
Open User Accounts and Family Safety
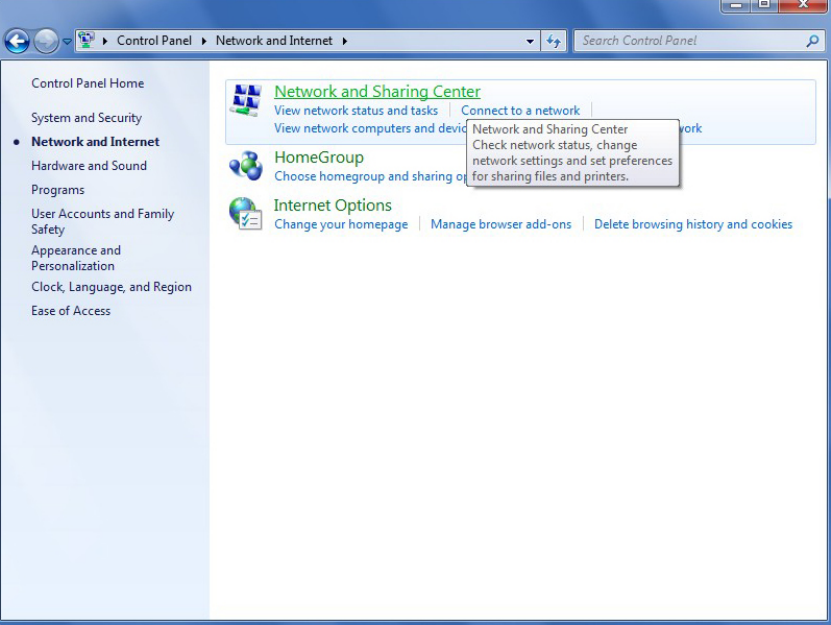102,222
